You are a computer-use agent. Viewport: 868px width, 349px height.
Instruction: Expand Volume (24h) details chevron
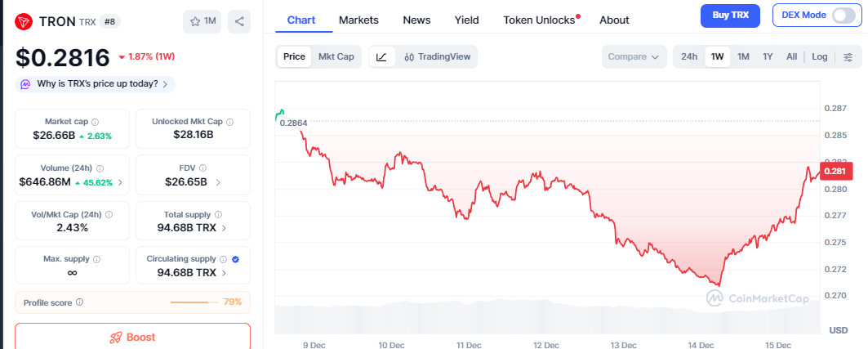(121, 182)
